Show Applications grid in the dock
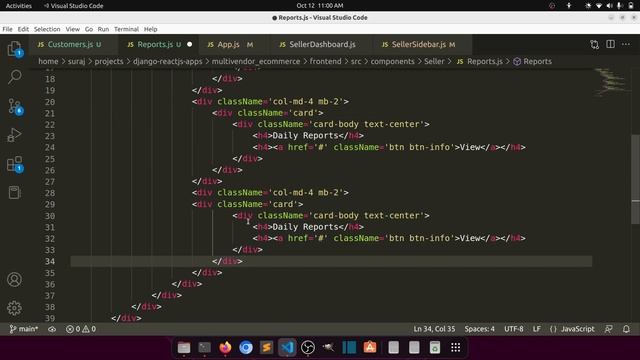640x360 pixels. [x=456, y=347]
